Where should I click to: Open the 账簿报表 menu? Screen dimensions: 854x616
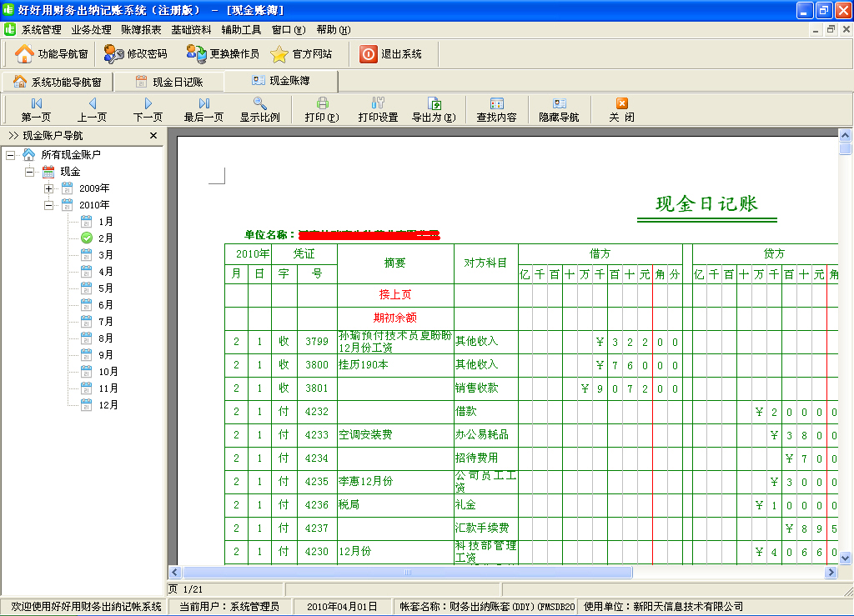141,30
